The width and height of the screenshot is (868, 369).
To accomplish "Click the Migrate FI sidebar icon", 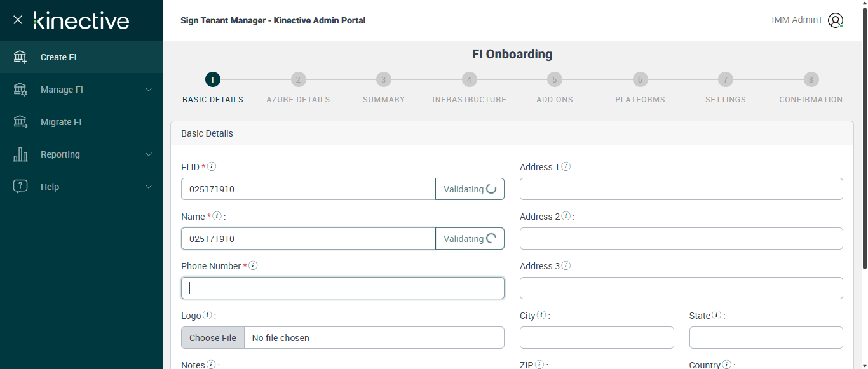I will coord(20,122).
